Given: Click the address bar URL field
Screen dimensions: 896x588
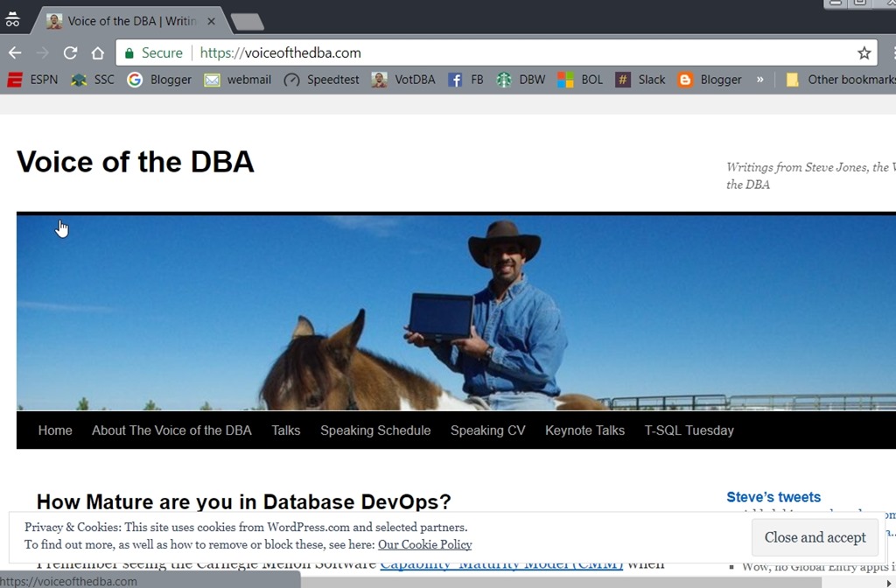Looking at the screenshot, I should coord(525,52).
